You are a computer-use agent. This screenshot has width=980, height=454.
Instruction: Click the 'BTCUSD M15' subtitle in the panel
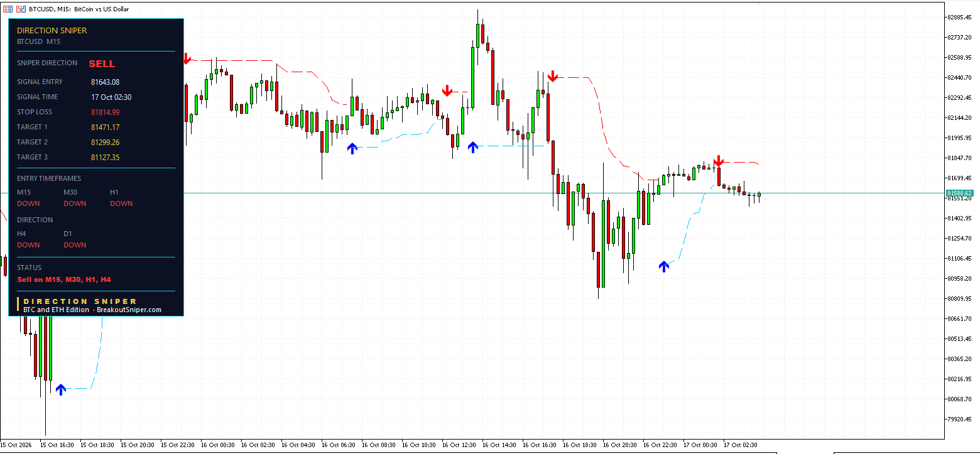(x=38, y=41)
